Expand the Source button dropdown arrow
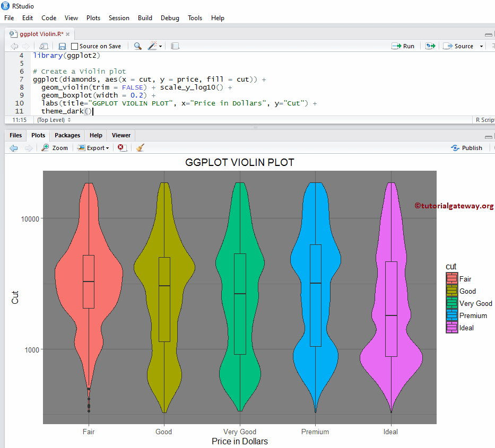495x448 pixels. (x=481, y=46)
